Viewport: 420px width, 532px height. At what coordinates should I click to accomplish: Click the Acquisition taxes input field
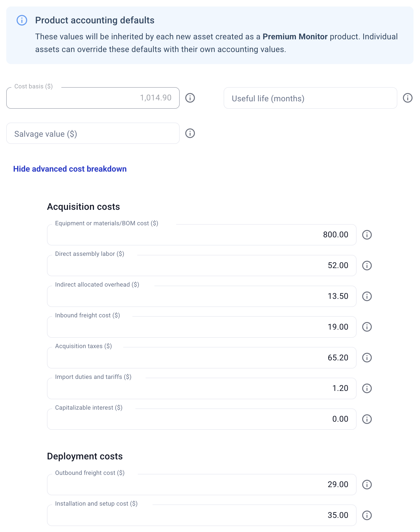[x=201, y=358]
